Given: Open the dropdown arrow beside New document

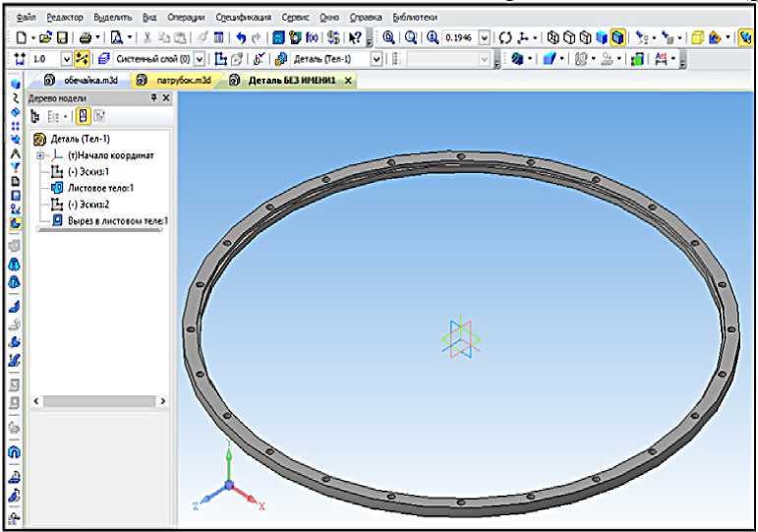Looking at the screenshot, I should pyautogui.click(x=32, y=37).
